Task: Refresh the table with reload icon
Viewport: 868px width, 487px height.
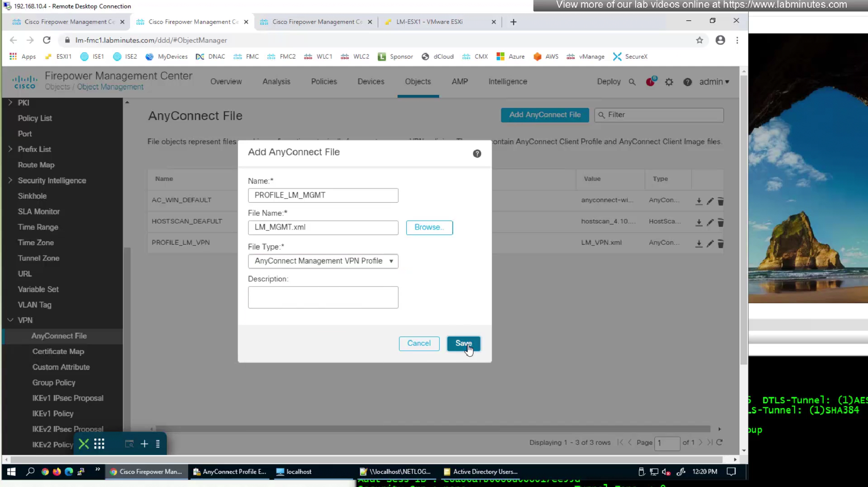Action: (719, 442)
